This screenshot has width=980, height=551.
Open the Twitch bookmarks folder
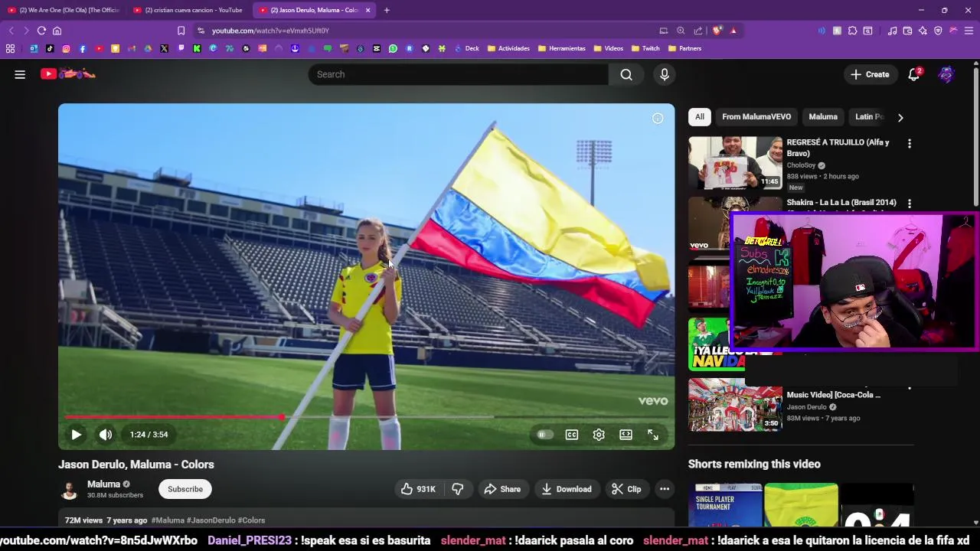point(645,48)
